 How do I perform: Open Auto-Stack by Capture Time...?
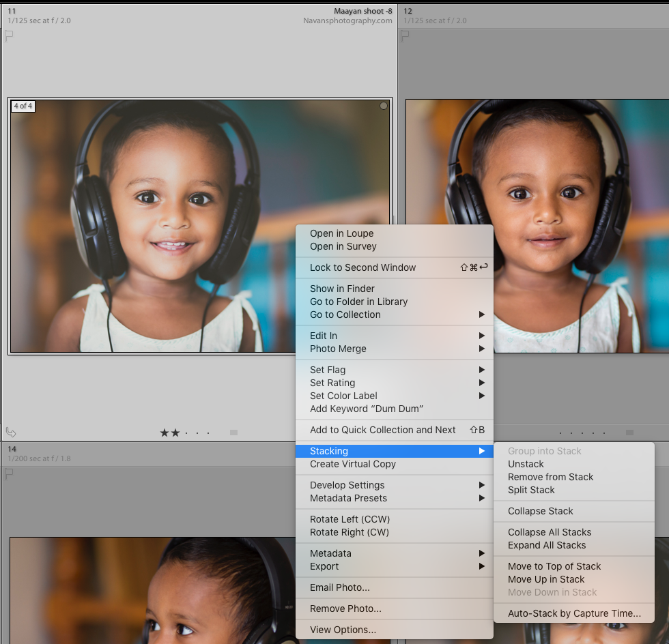coord(574,613)
